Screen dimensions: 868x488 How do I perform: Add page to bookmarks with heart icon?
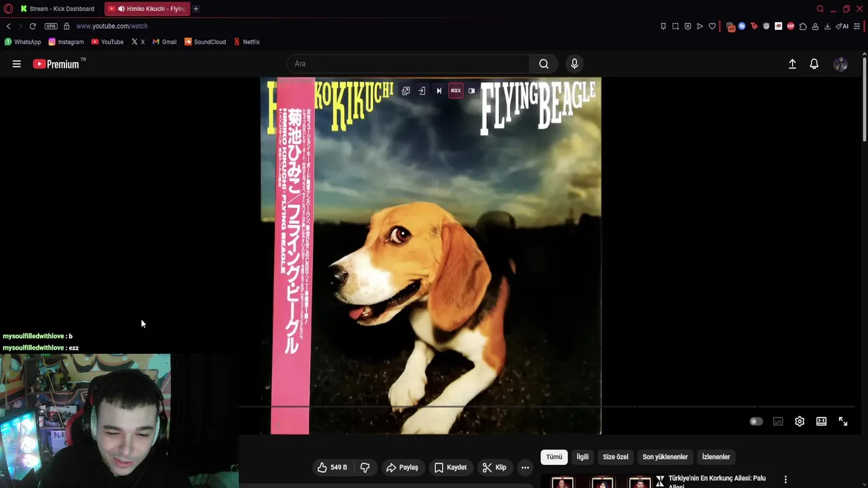712,26
